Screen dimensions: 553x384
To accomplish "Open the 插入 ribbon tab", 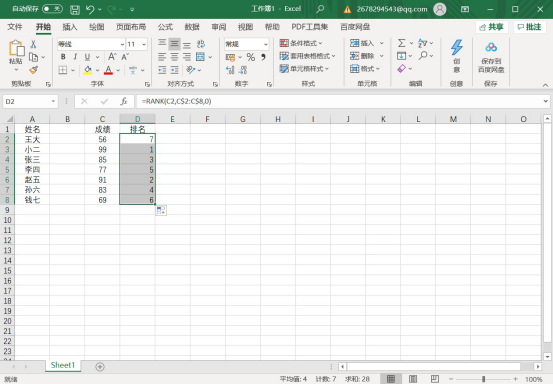I will tap(69, 27).
